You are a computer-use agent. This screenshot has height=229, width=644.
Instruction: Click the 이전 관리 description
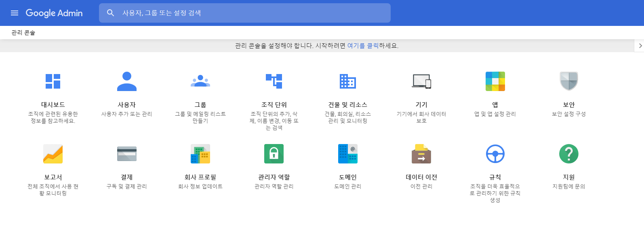click(421, 187)
